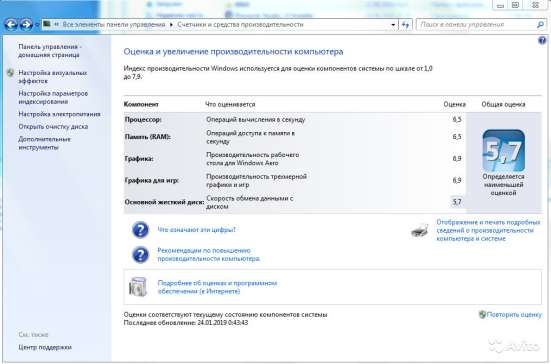Open 'Рекомендации по повышению производительности компьютера'
This screenshot has height=364, width=551.
point(209,254)
